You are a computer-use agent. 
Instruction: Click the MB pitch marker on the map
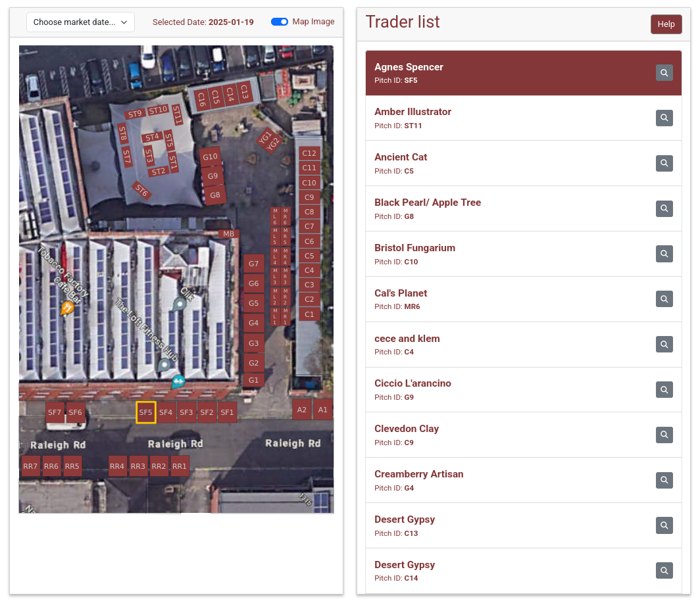click(228, 233)
